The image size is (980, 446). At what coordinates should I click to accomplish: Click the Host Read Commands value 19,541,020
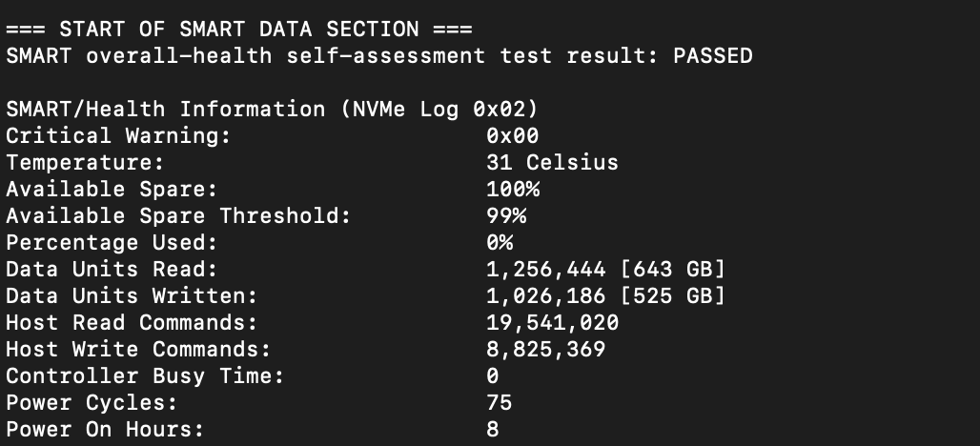[553, 323]
